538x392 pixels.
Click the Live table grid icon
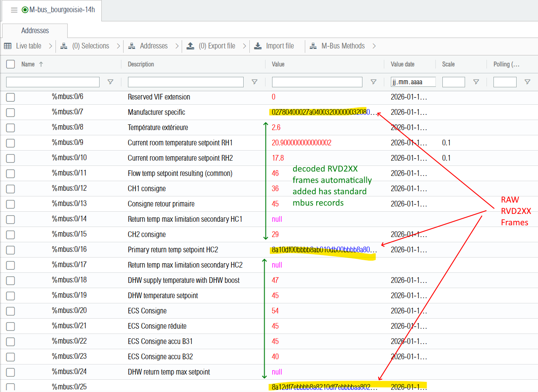(8, 46)
